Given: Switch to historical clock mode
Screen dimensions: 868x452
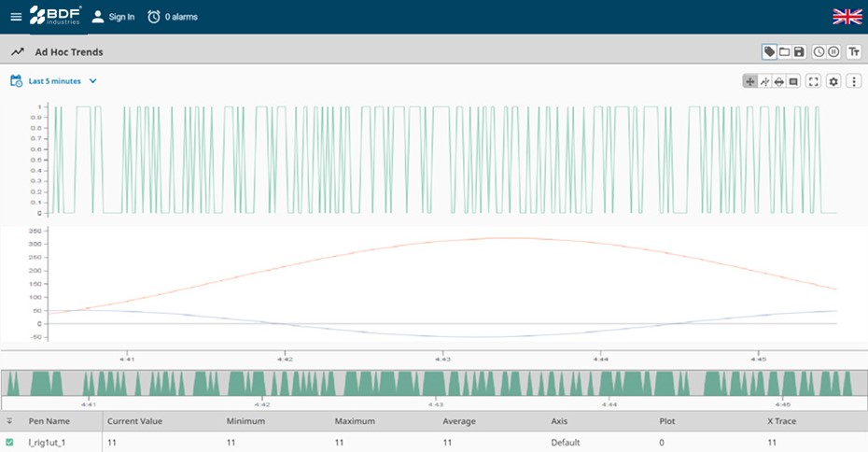Looking at the screenshot, I should (819, 52).
